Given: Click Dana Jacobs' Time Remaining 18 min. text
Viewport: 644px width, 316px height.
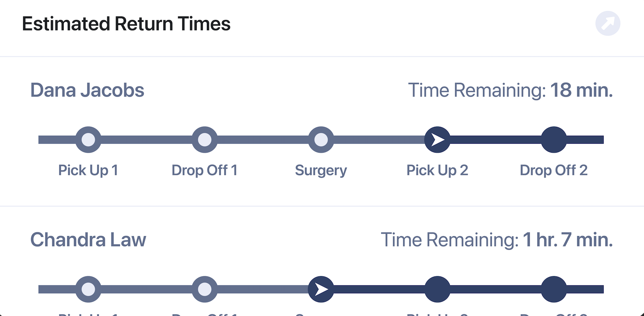Looking at the screenshot, I should (510, 90).
